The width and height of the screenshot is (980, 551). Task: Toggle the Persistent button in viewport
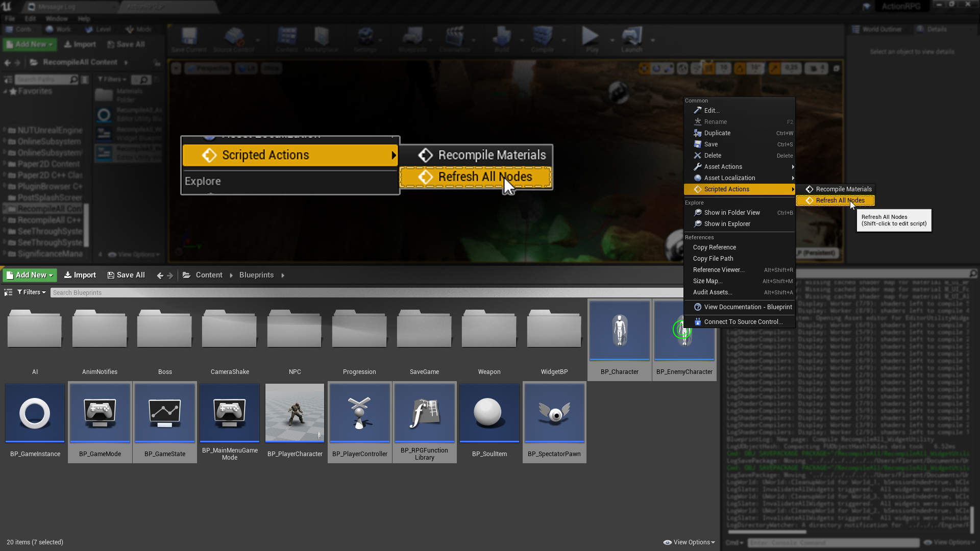817,253
